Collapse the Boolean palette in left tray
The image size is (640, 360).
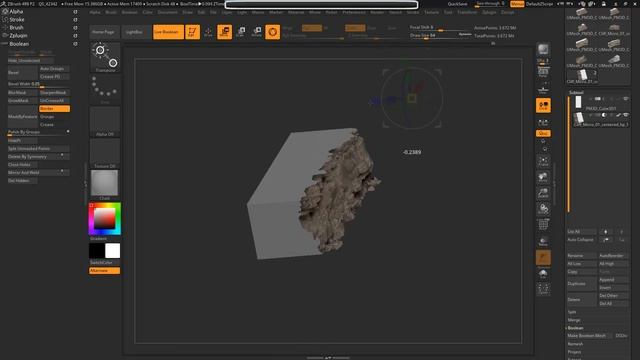click(19, 44)
